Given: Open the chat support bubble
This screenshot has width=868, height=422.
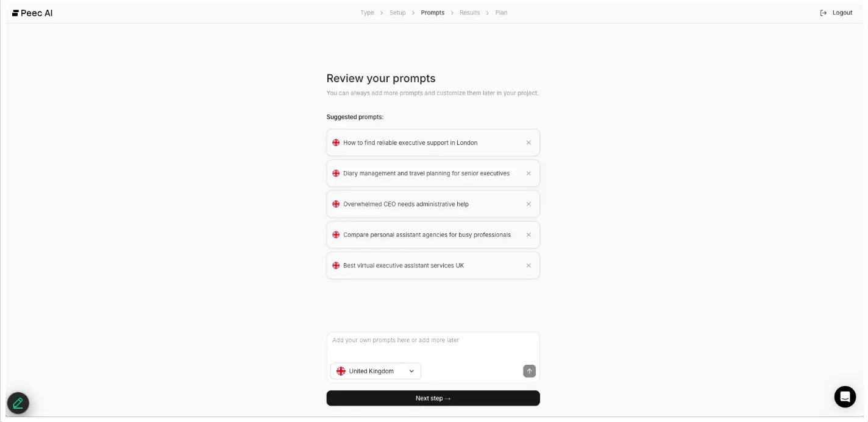Looking at the screenshot, I should coord(845,396).
